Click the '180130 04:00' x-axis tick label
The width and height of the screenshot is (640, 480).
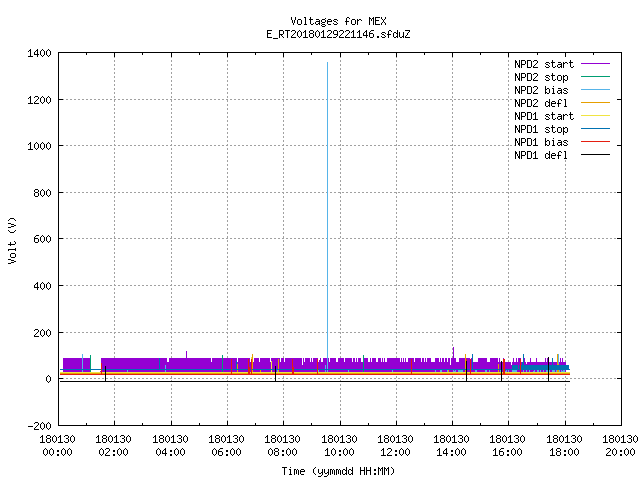[x=170, y=446]
